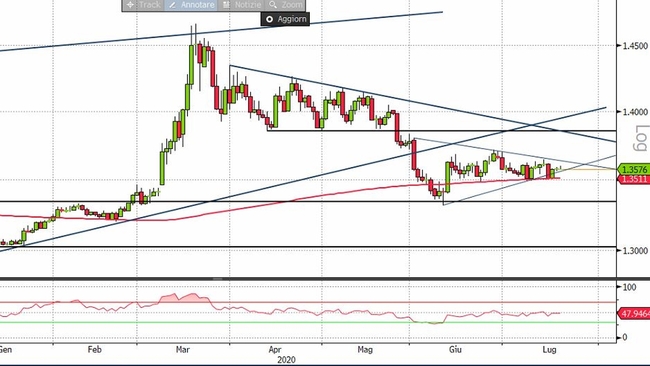Select the red 1.3511 average tag

pos(633,179)
